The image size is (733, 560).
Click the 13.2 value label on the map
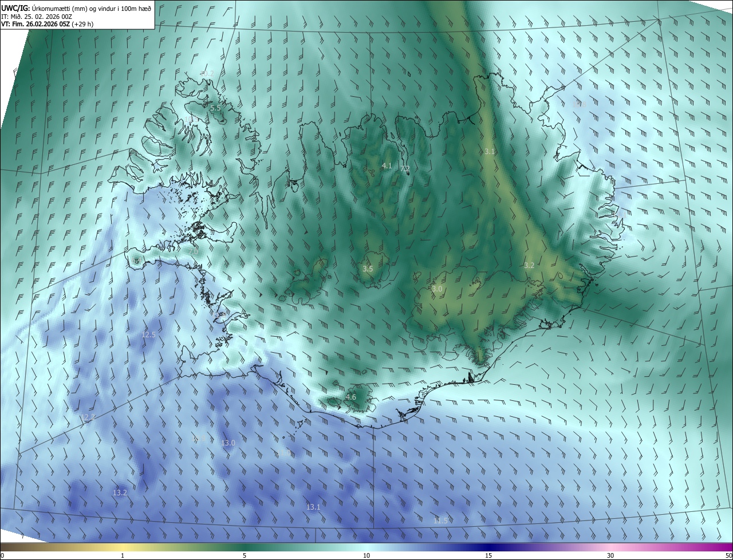pos(120,492)
